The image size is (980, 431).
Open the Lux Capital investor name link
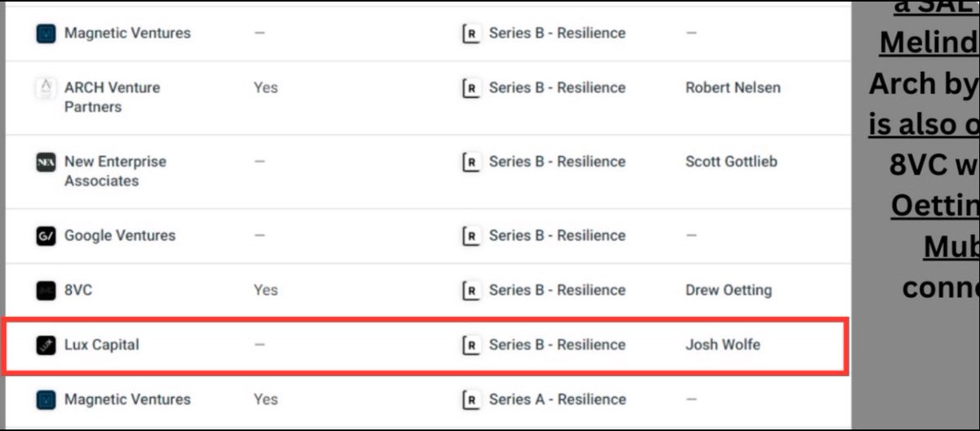tap(101, 344)
